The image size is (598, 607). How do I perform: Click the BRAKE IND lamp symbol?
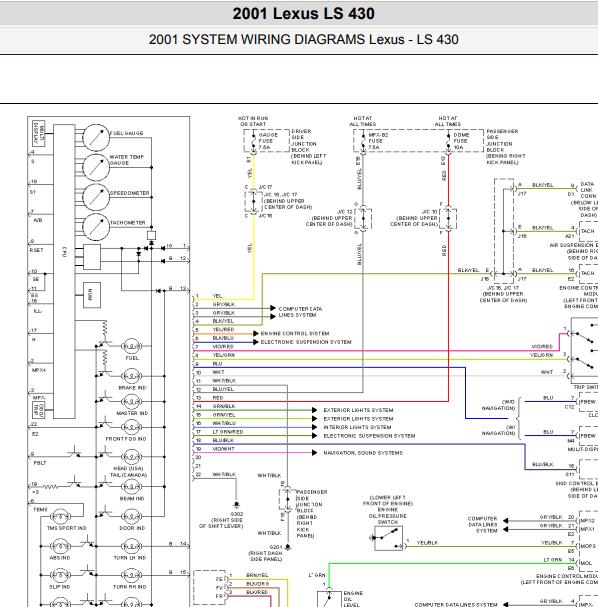point(132,376)
